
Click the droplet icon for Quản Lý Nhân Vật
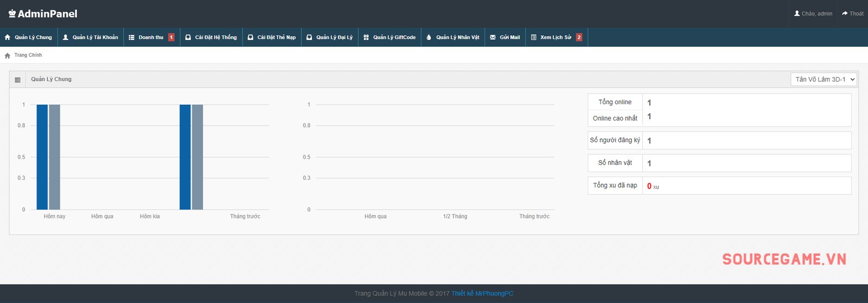point(429,37)
